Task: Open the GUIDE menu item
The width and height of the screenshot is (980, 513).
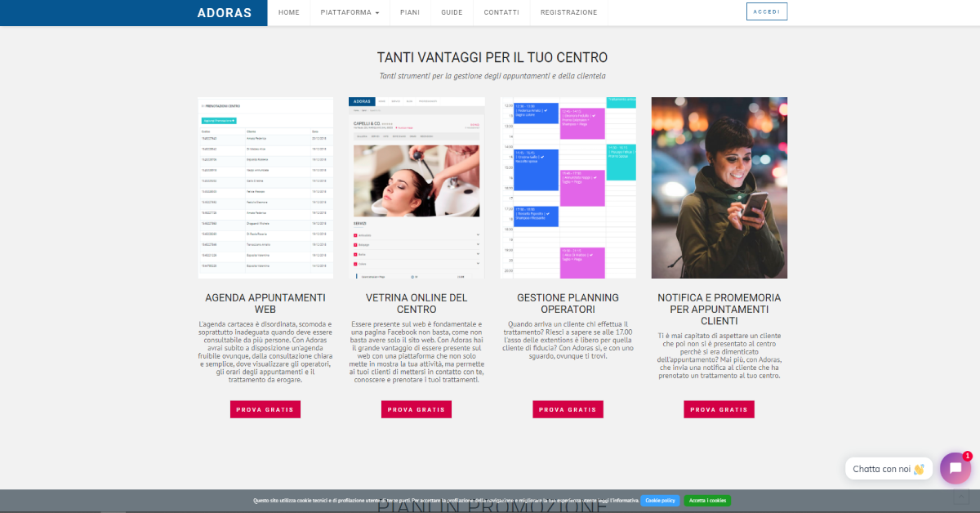Action: tap(452, 13)
